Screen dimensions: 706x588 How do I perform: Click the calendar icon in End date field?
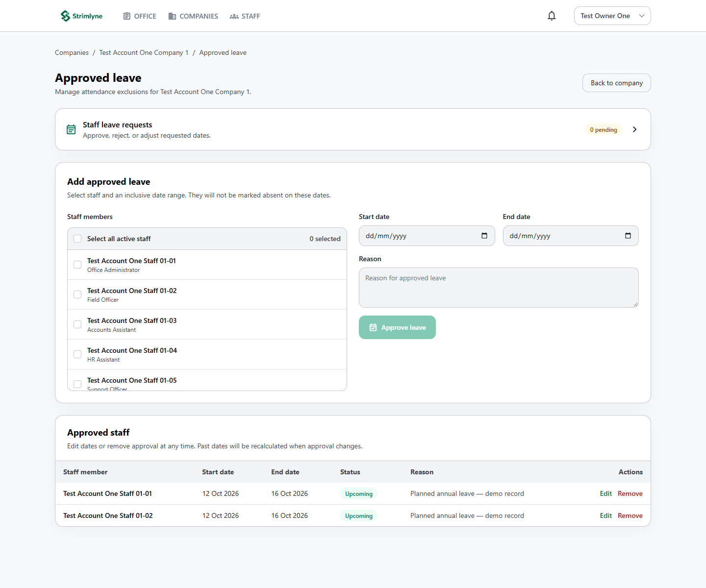pos(628,236)
